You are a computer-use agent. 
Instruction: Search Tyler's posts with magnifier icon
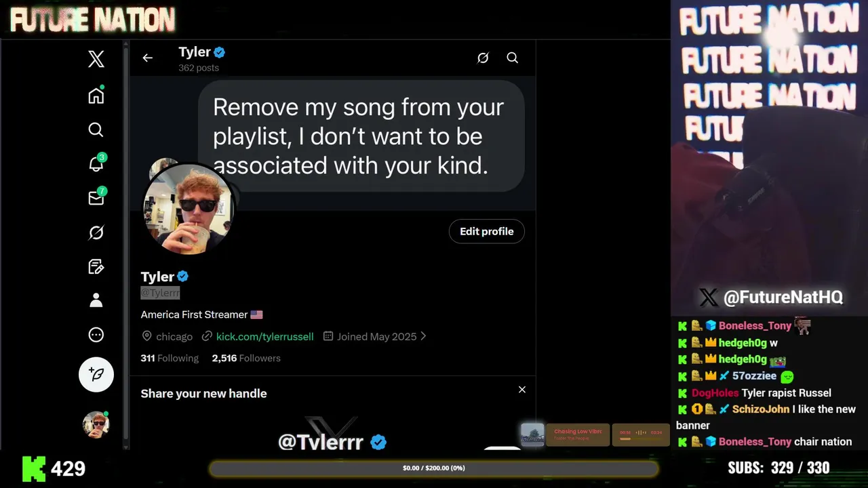[513, 58]
